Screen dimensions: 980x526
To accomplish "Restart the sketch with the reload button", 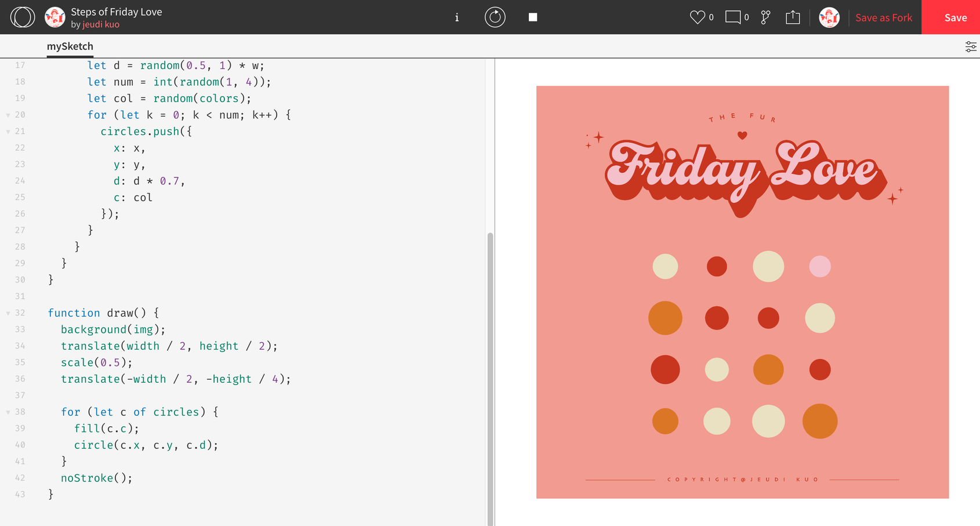I will (x=495, y=17).
